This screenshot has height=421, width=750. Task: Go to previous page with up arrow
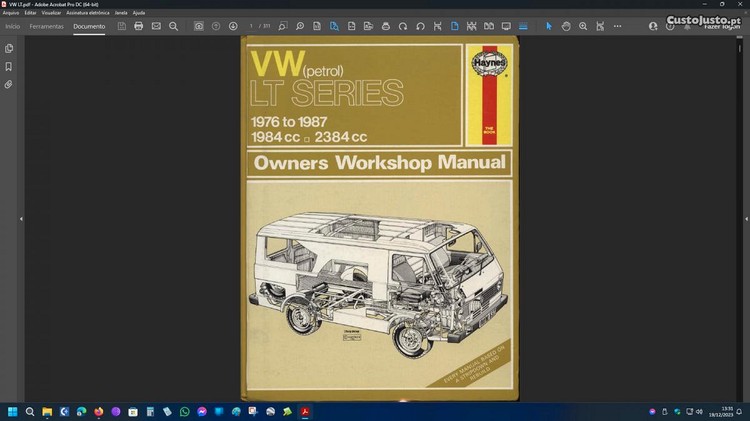[x=216, y=26]
